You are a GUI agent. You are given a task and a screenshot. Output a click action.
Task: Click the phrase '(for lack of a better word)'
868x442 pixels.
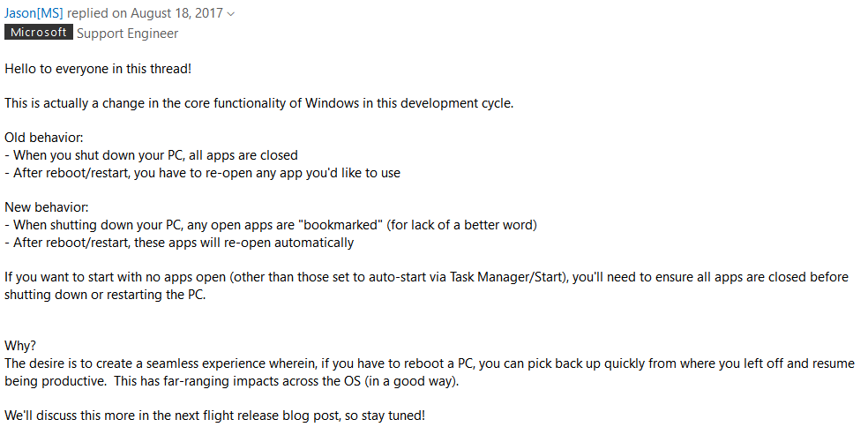461,225
